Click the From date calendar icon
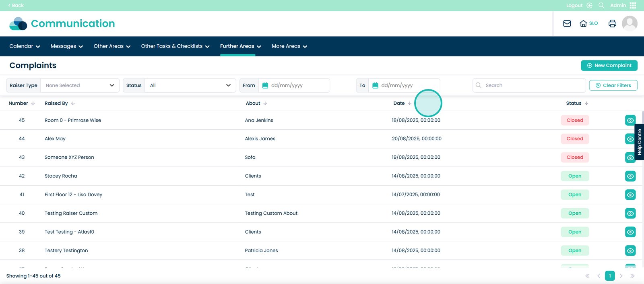The image size is (644, 284). (x=265, y=85)
